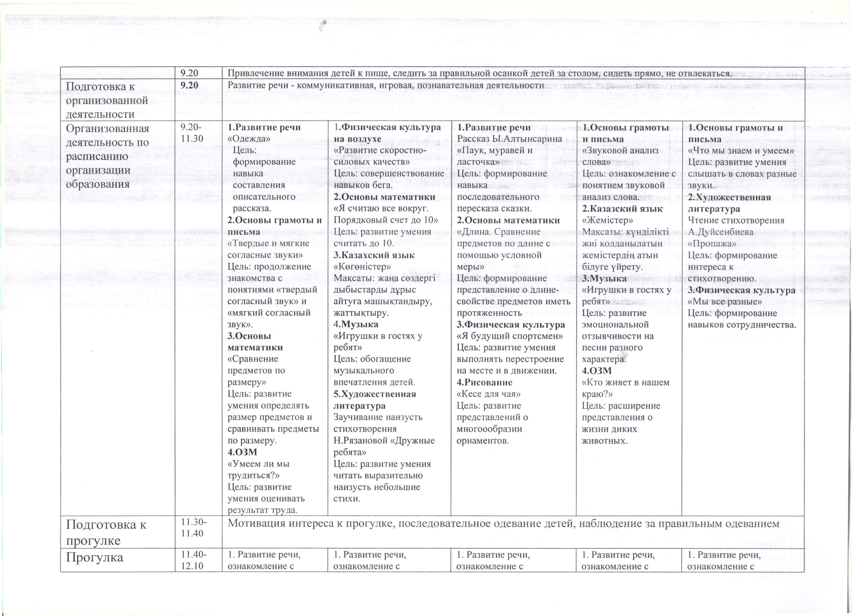Image resolution: width=852 pixels, height=616 pixels.
Task: Click «Н.Рязановой «Дружные ребята»»
Action: [x=384, y=446]
